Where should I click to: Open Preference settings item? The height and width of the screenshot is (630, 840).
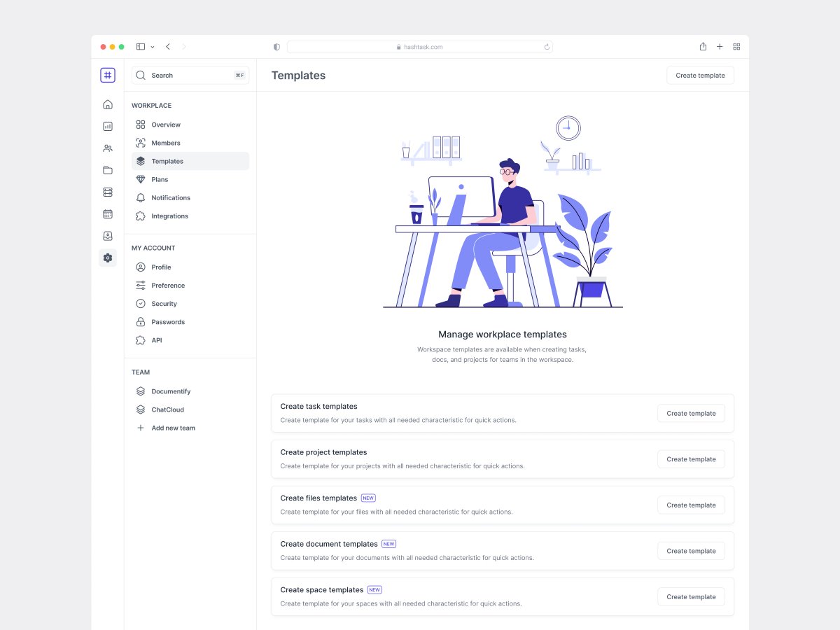point(190,286)
